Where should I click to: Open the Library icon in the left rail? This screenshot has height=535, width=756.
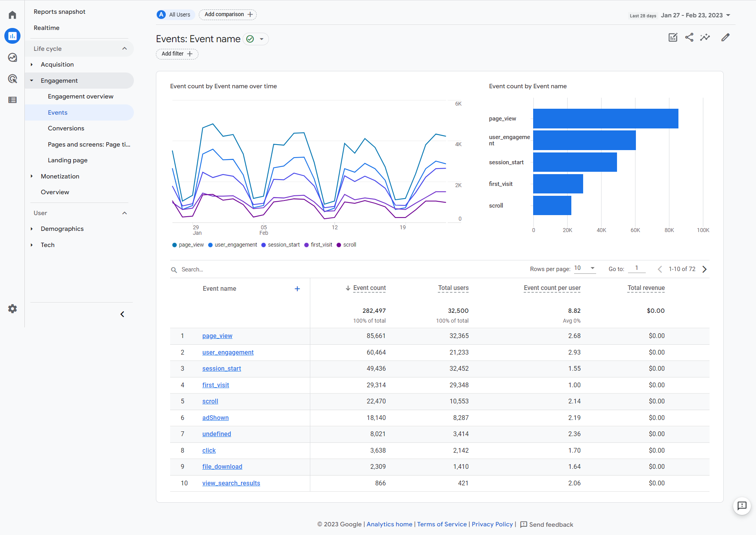coord(12,100)
